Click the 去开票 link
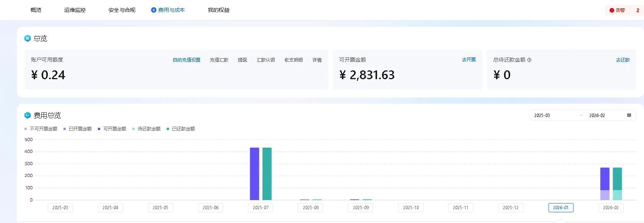The width and height of the screenshot is (644, 223). coord(468,60)
